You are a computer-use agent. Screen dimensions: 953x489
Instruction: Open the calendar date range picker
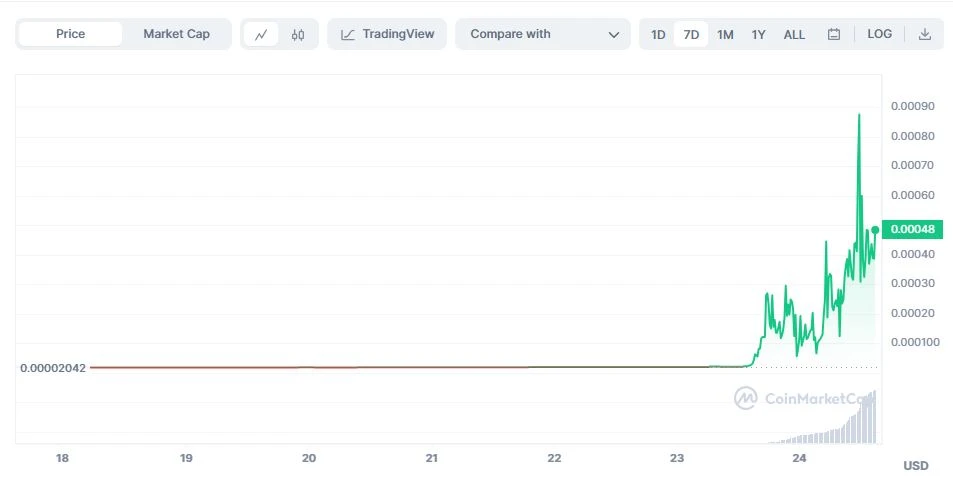[x=833, y=34]
